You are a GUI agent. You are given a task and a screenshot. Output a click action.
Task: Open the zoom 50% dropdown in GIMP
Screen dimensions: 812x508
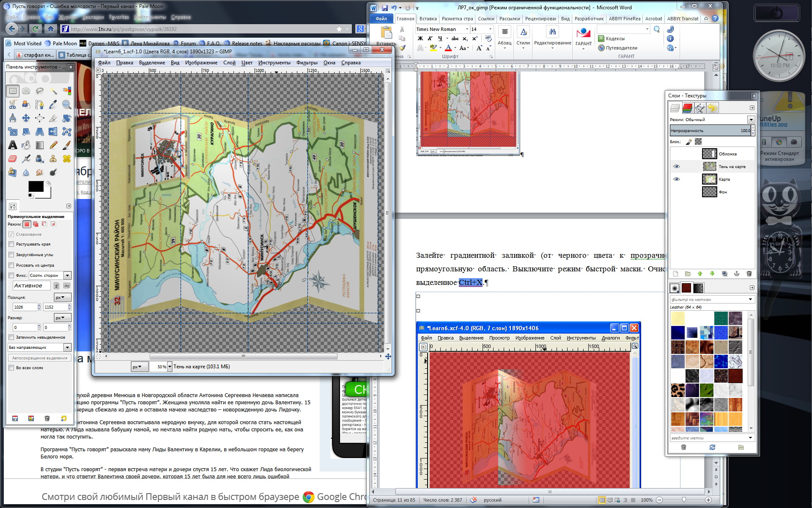coord(170,367)
